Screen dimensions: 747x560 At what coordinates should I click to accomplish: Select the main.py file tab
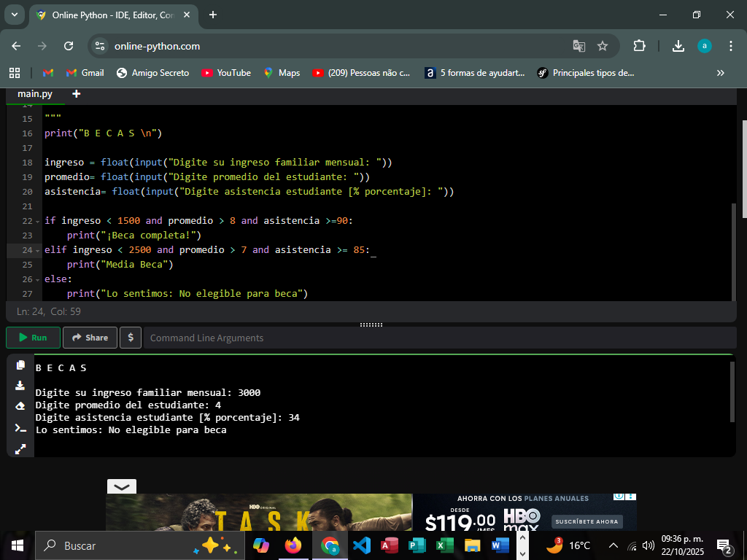click(35, 94)
